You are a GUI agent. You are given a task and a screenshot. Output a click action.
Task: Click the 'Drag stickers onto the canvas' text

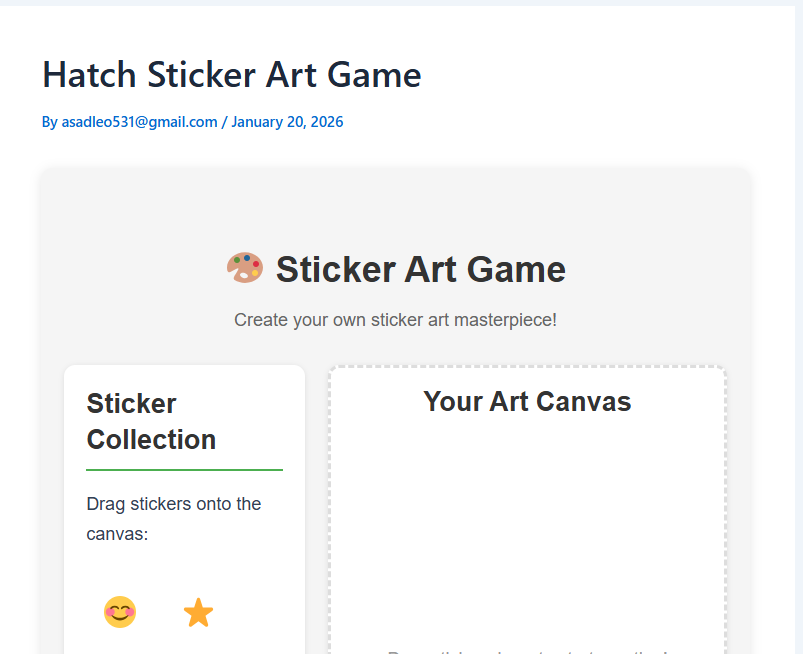173,518
